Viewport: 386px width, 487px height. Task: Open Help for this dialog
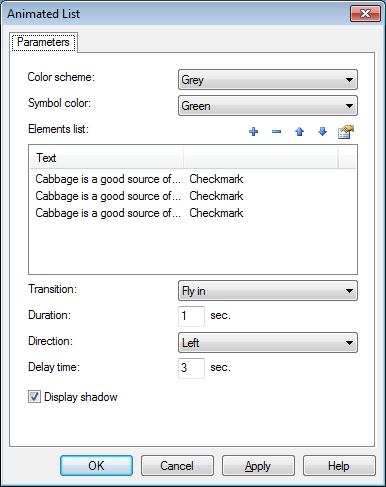click(339, 465)
